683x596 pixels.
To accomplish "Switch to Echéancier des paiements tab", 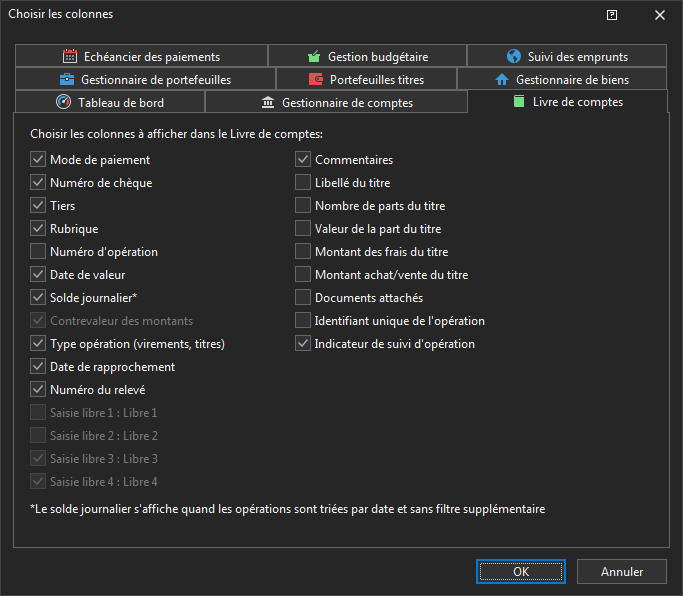I will (142, 56).
